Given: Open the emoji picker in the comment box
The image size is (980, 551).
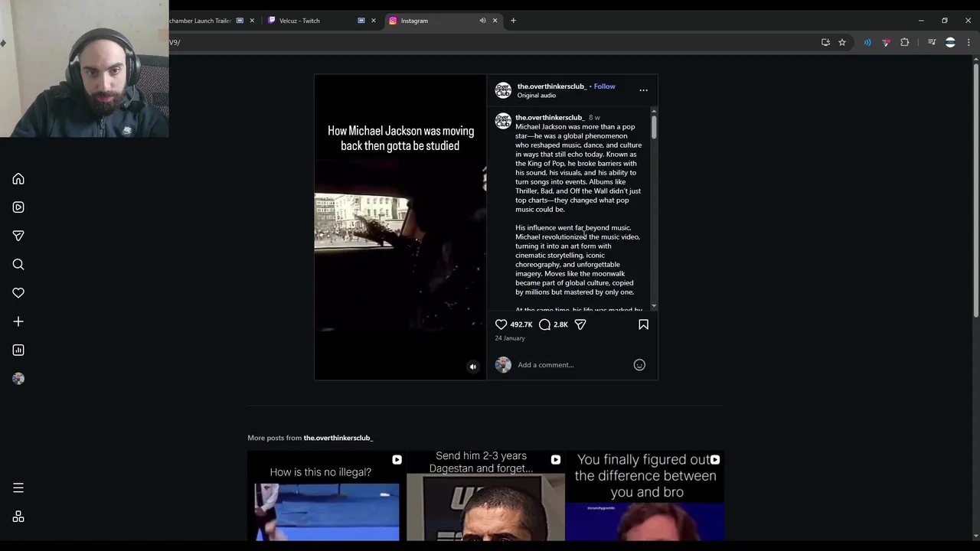Looking at the screenshot, I should click(639, 365).
